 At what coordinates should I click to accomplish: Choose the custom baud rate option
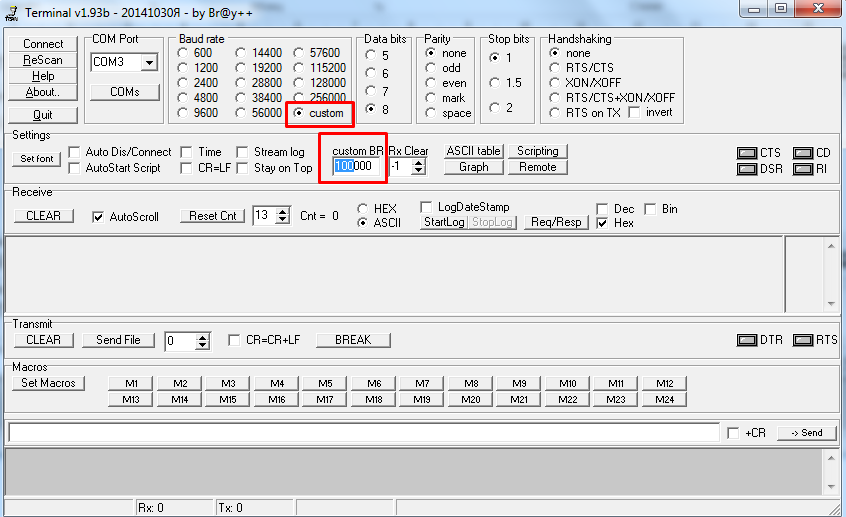tap(298, 113)
